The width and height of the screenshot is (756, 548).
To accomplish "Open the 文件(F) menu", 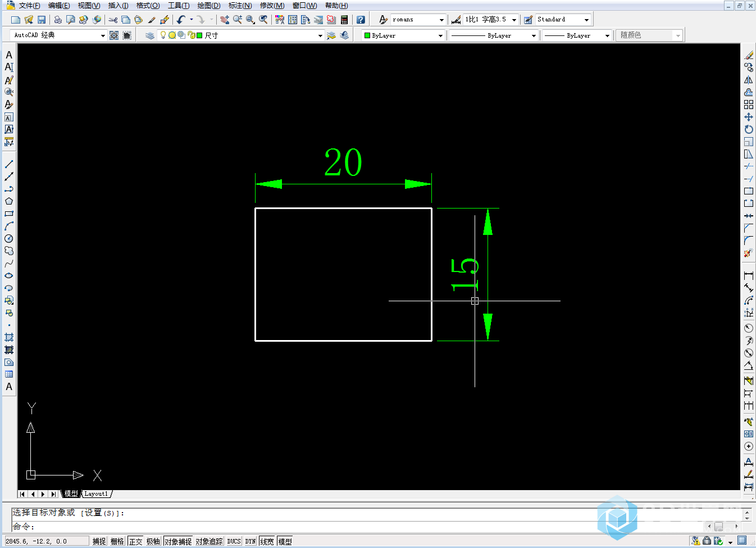I will coord(30,6).
